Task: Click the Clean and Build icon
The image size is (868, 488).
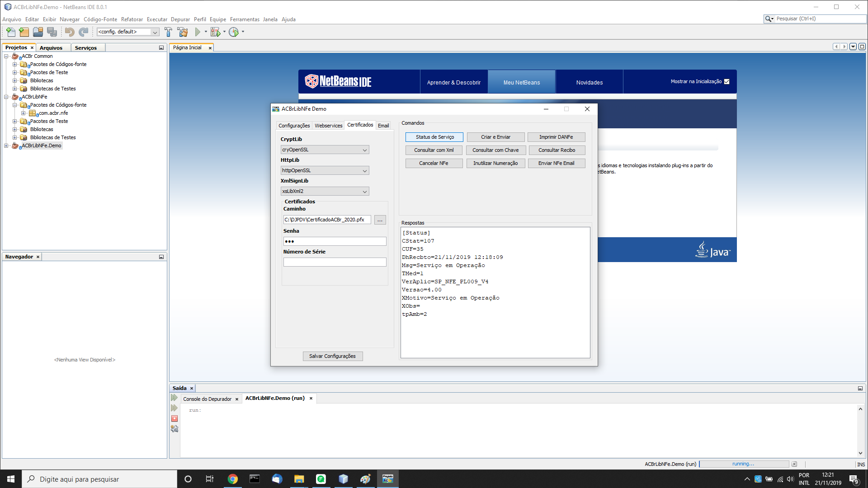Action: tap(183, 32)
